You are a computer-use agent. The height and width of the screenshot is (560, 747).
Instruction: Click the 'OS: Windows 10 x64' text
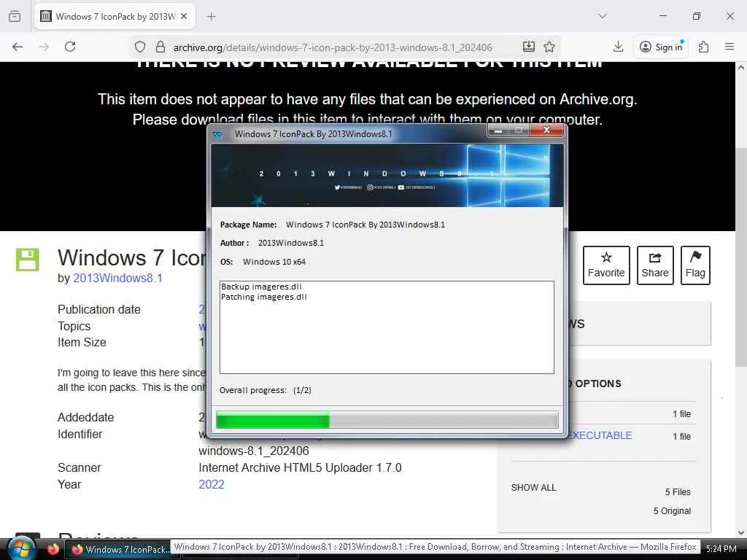click(263, 262)
